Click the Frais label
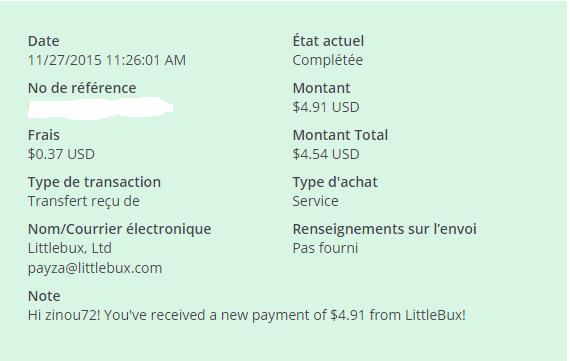 [x=44, y=135]
